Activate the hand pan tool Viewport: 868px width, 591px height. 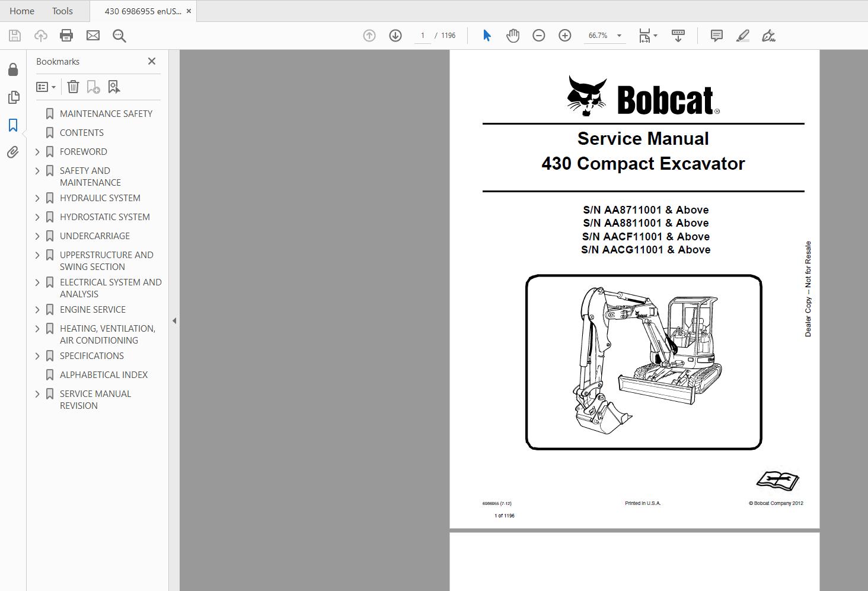pos(513,36)
